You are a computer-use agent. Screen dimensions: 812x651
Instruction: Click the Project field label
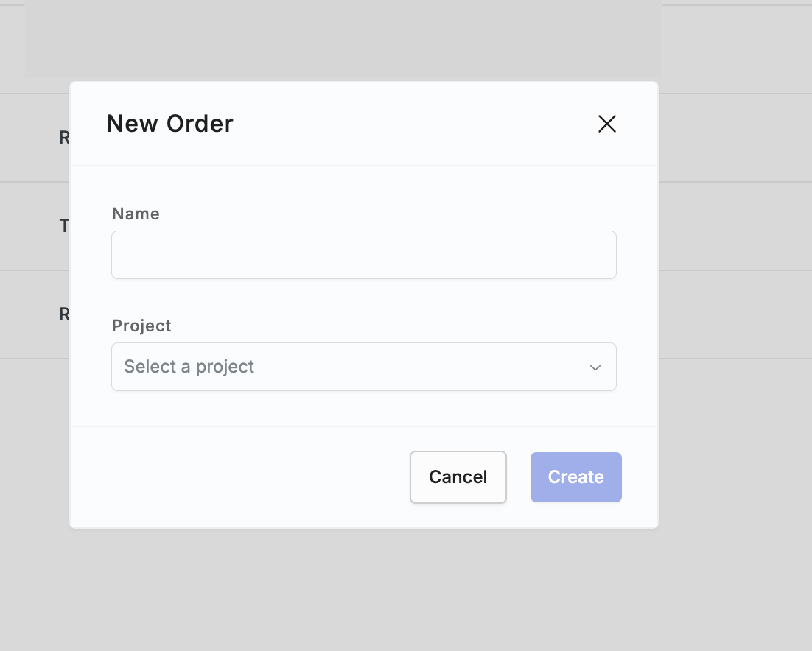click(141, 325)
